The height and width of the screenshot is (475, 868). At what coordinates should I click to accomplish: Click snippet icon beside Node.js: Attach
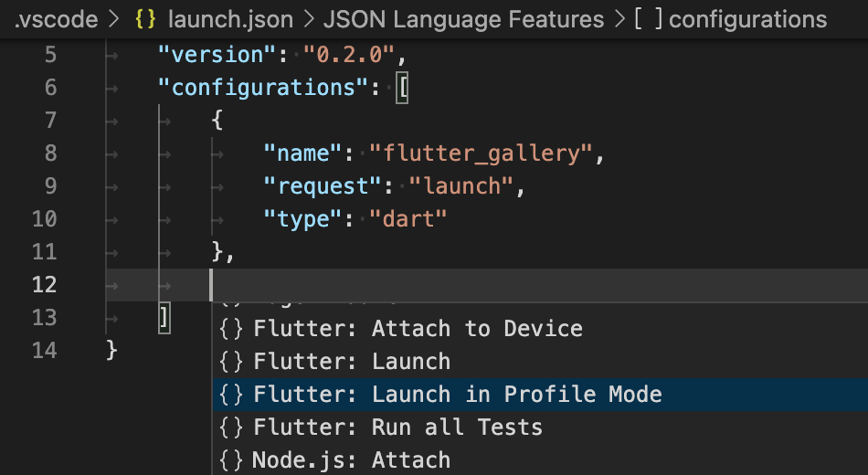click(x=231, y=460)
